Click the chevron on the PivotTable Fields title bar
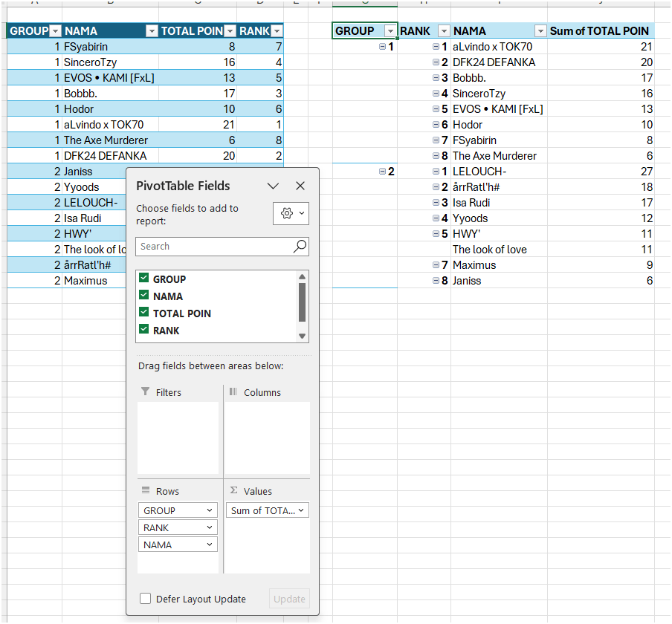This screenshot has height=624, width=672. [273, 186]
